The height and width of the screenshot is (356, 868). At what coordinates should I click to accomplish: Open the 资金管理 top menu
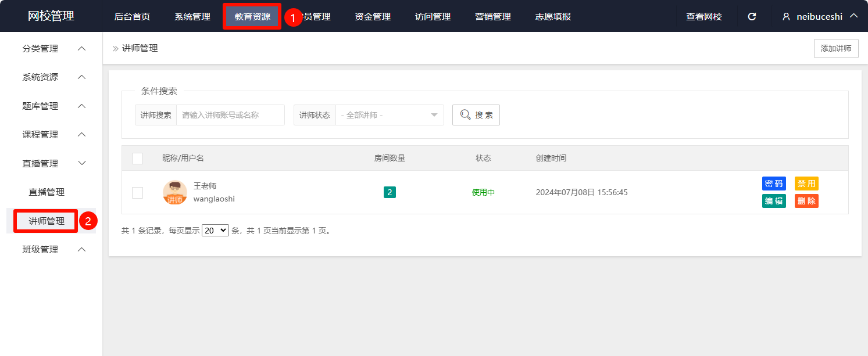click(x=373, y=17)
